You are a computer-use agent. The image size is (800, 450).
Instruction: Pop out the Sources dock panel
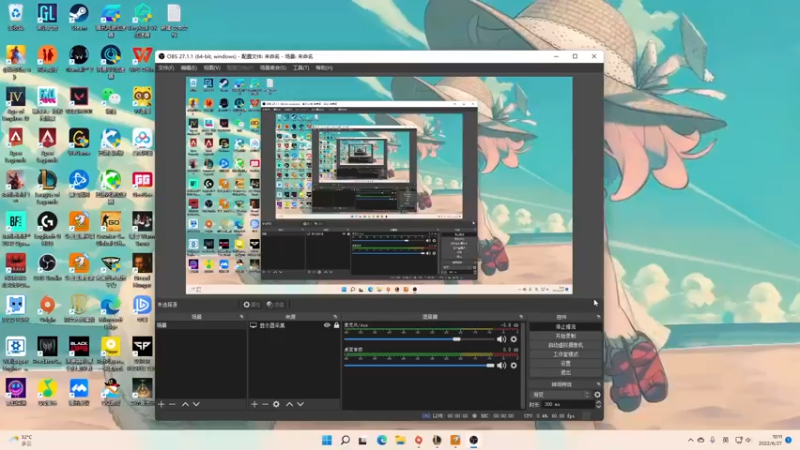coord(335,317)
